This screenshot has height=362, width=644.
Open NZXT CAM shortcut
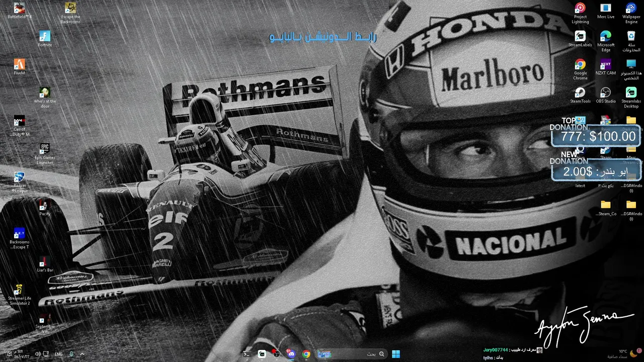pos(606,67)
